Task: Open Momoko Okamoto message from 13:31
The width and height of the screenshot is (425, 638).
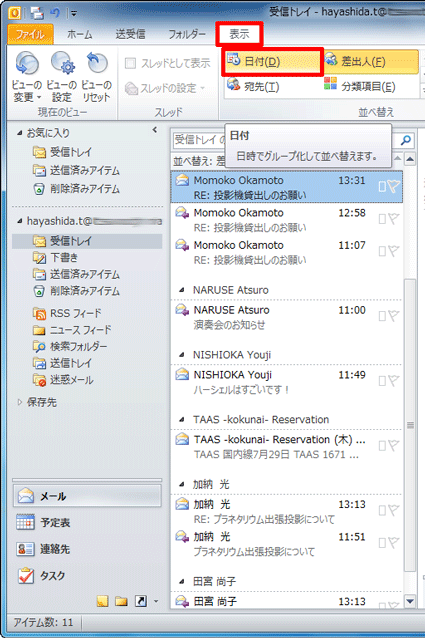Action: pyautogui.click(x=286, y=187)
